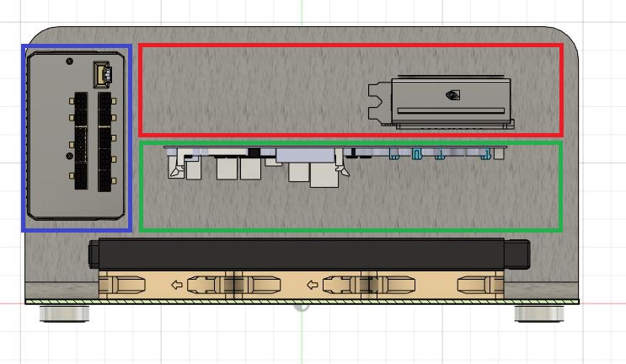The height and width of the screenshot is (364, 626).
Task: Select the long black radiator body
Action: [301, 254]
